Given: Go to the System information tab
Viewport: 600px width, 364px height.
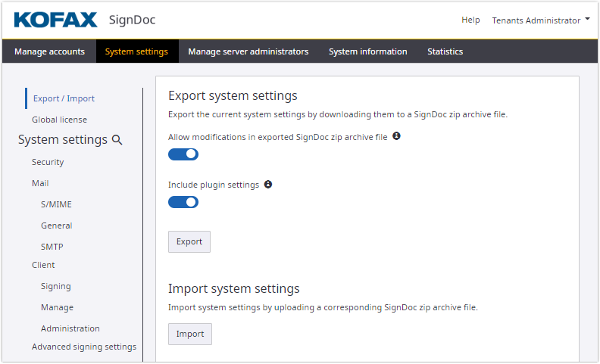Looking at the screenshot, I should (x=367, y=51).
